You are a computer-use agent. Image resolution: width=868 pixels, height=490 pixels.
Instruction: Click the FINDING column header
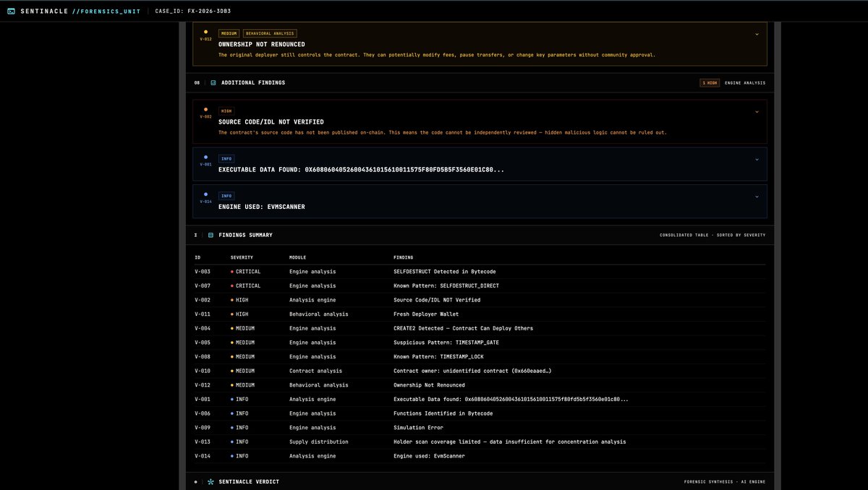click(404, 257)
